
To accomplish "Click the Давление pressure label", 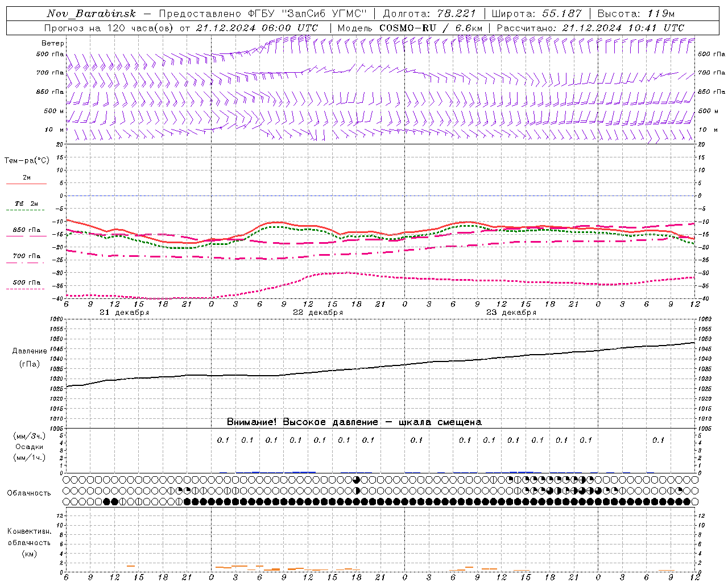I will pos(30,351).
